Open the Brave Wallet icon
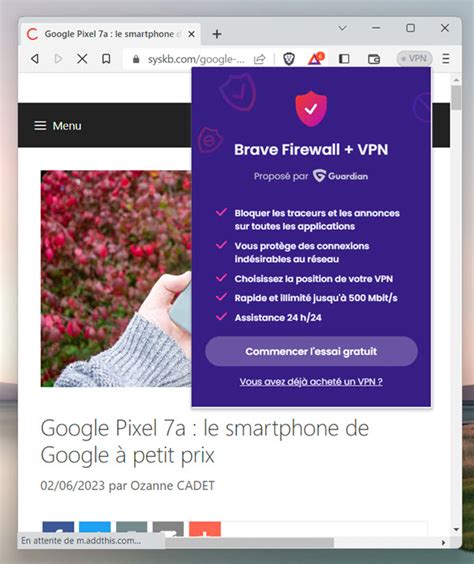This screenshot has height=564, width=474. [374, 59]
